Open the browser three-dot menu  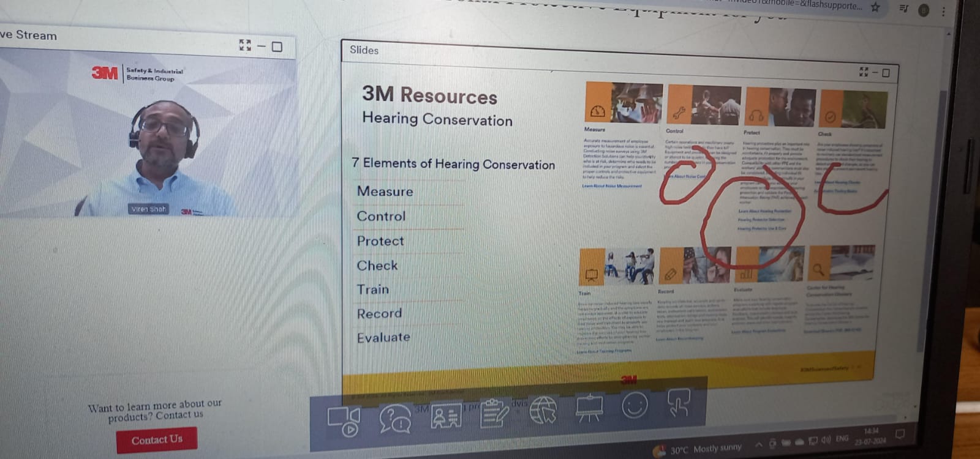tap(944, 11)
